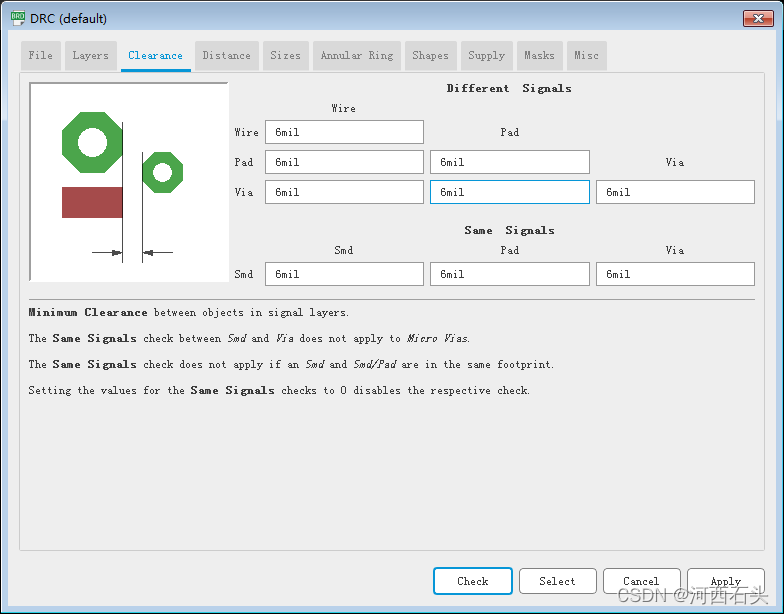The height and width of the screenshot is (614, 784).
Task: Click the line about same footprint
Action: coord(291,364)
